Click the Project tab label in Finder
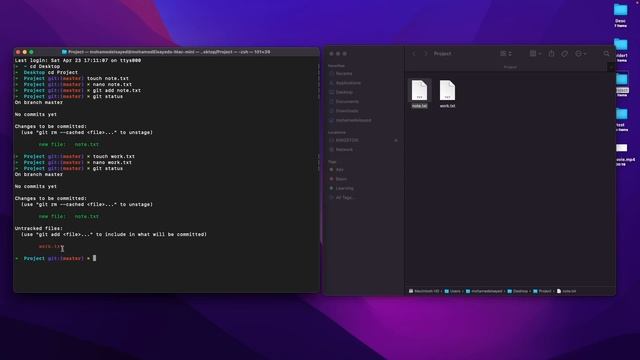Viewport: 640px width, 360px height. click(510, 67)
